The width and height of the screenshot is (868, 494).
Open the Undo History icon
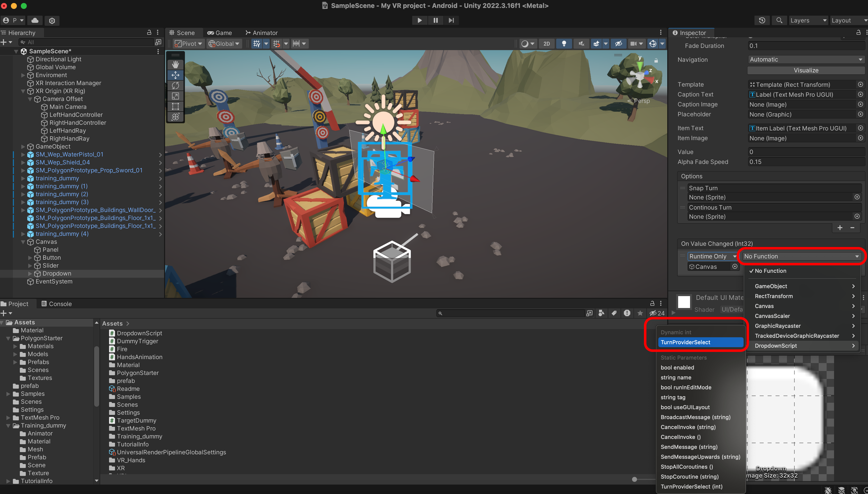pos(762,20)
